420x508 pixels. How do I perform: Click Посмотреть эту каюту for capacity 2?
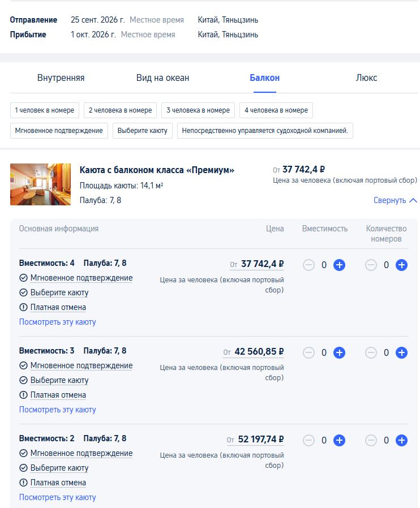(x=57, y=497)
